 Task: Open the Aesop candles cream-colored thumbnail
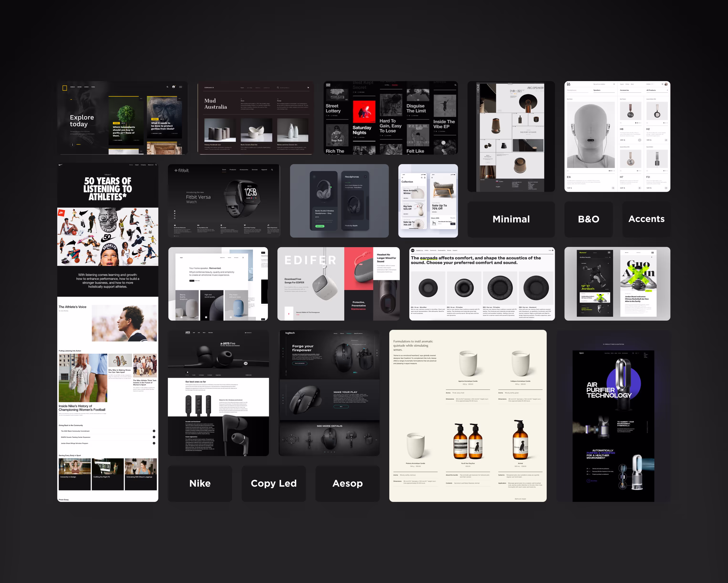tap(468, 416)
